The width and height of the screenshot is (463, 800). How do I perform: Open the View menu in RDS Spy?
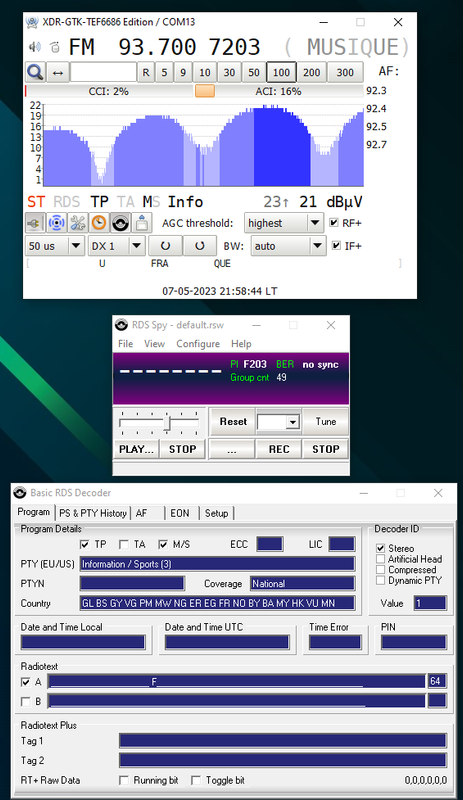click(x=154, y=344)
